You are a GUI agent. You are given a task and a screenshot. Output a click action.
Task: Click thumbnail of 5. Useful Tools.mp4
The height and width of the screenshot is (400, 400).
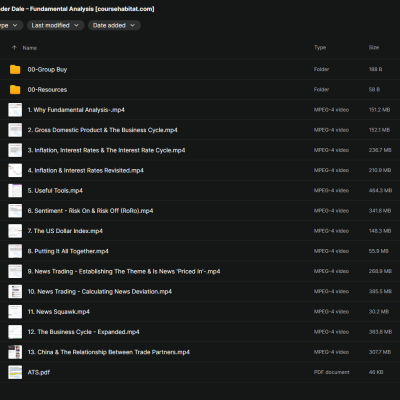[15, 191]
